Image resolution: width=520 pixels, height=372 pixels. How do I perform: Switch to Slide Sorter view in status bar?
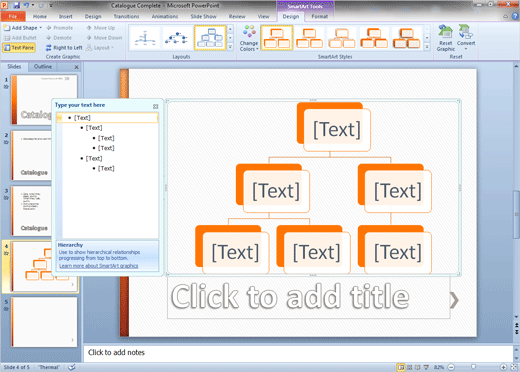(x=410, y=367)
